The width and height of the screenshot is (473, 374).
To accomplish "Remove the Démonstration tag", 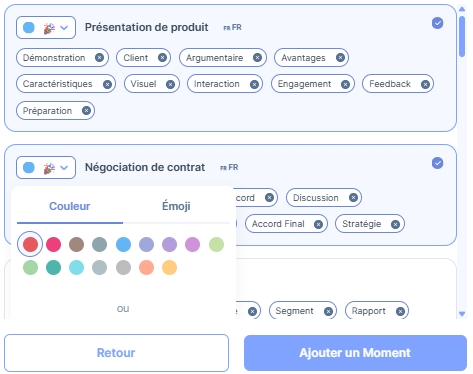I will coord(99,58).
